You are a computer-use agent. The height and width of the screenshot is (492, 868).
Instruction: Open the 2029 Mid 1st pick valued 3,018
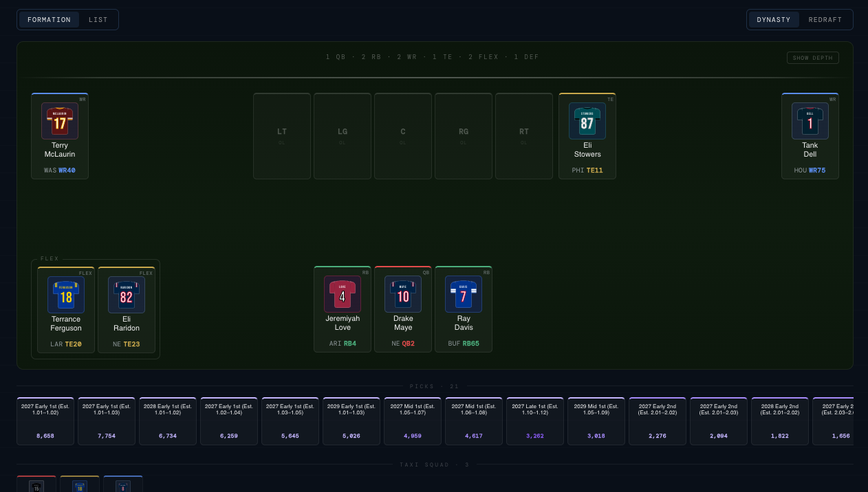click(596, 421)
